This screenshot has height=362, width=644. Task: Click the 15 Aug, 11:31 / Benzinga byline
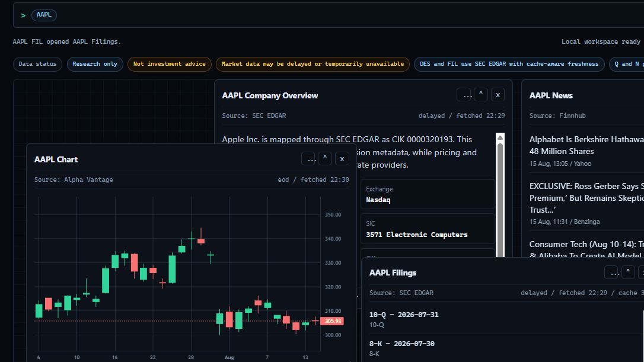tap(565, 222)
